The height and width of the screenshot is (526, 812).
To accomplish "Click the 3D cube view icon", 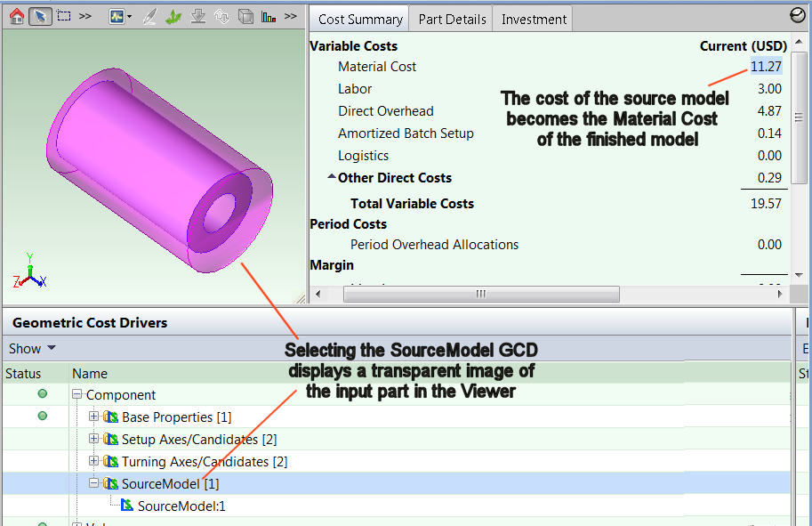I will pos(245,16).
